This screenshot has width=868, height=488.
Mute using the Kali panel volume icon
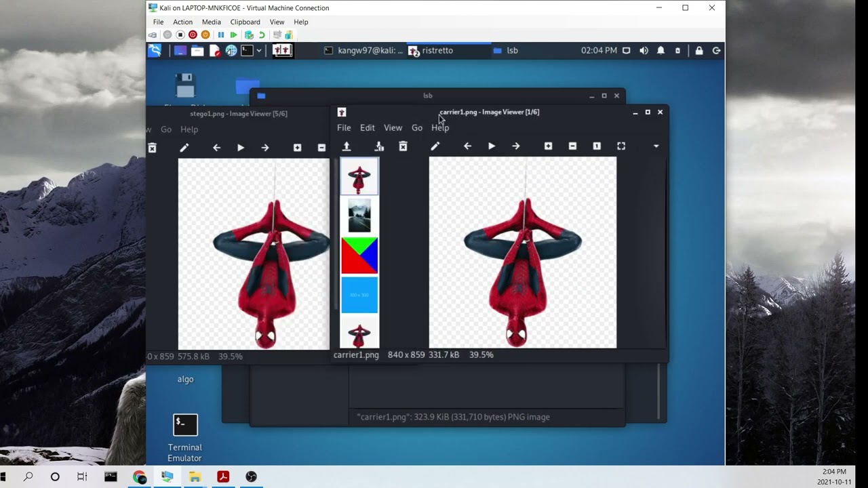[x=644, y=51]
